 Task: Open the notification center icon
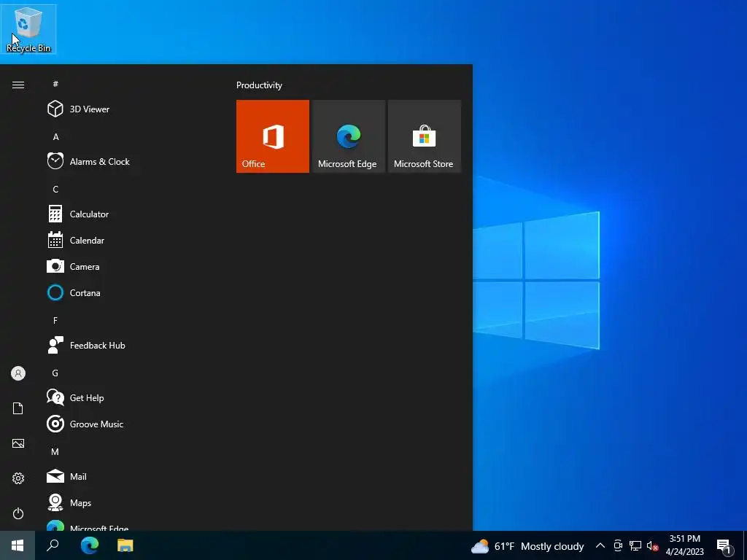coord(724,546)
